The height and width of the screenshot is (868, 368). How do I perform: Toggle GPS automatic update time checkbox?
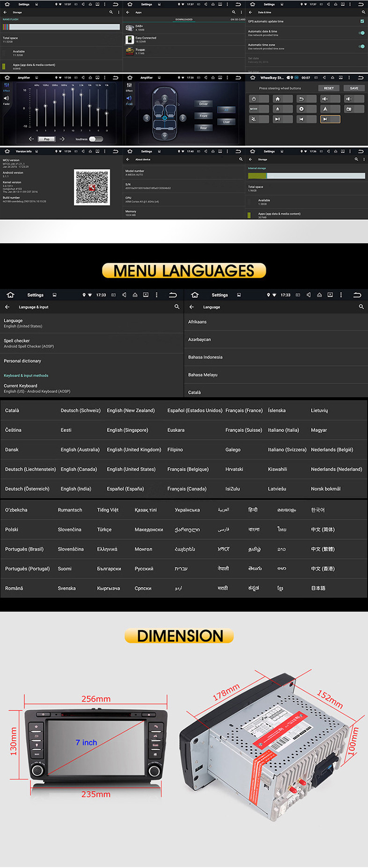click(362, 21)
